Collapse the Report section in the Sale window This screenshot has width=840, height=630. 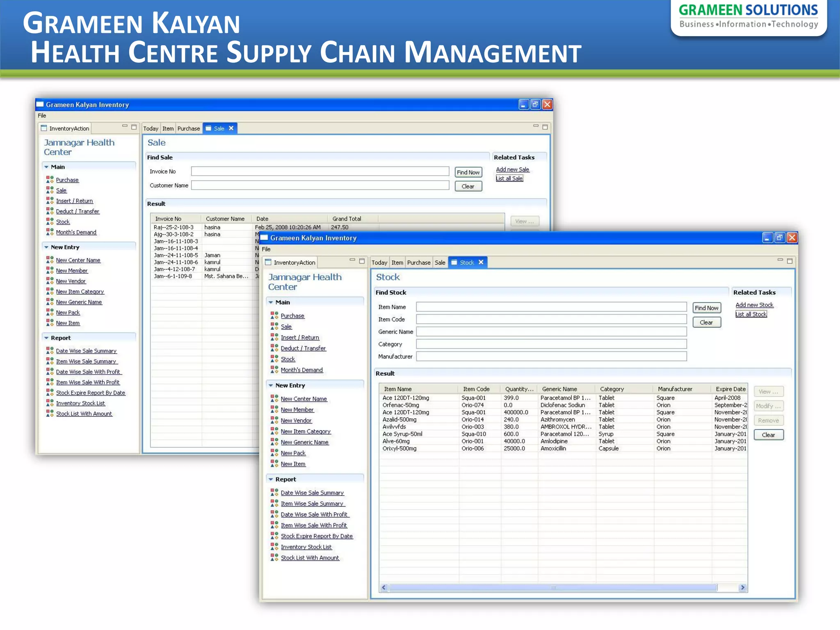click(x=46, y=338)
